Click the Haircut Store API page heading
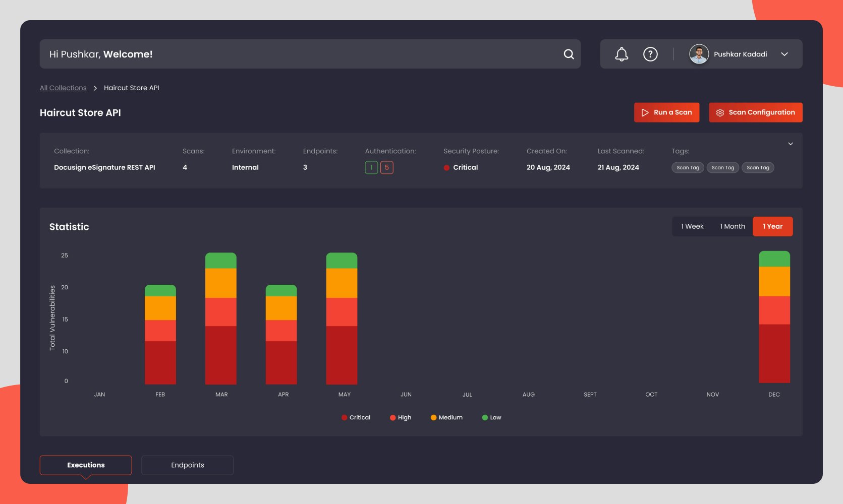843x504 pixels. [80, 113]
